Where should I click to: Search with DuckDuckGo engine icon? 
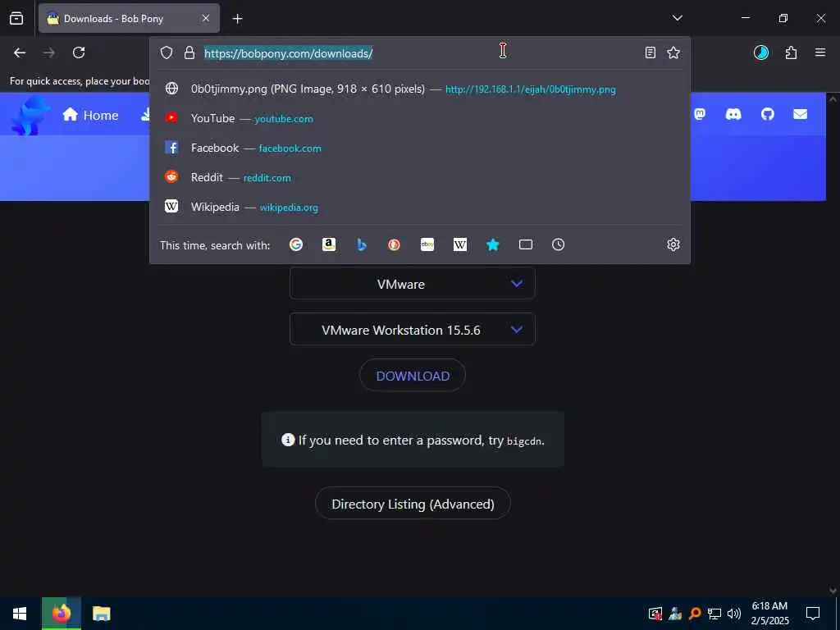(x=395, y=244)
